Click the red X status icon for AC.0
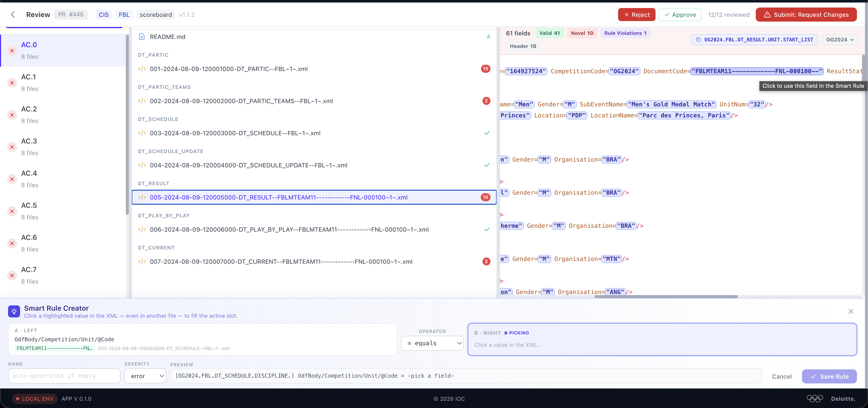Screen dimensions: 868x408 [12, 50]
